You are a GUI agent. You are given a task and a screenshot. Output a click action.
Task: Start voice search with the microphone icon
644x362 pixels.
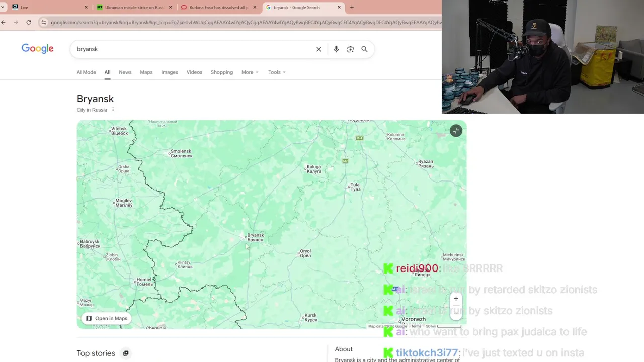(336, 49)
